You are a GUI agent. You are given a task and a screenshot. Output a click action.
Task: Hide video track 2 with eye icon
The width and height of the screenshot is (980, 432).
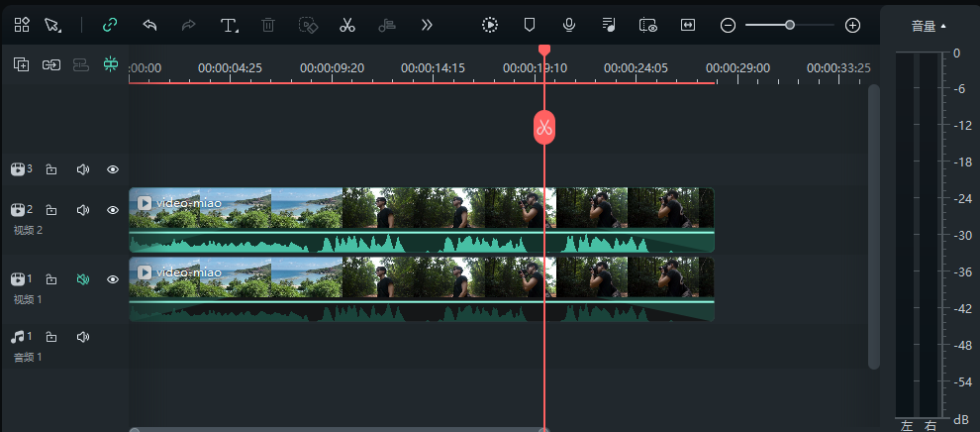[x=113, y=210]
